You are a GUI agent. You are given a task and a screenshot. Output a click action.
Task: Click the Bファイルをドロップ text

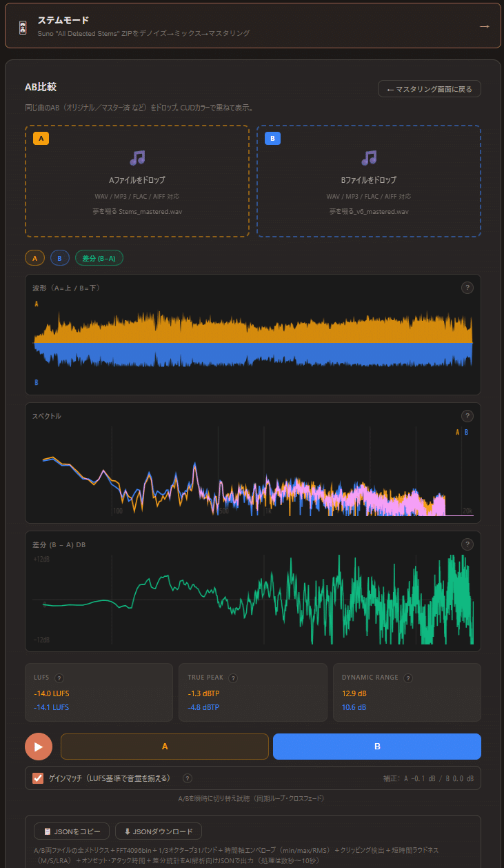tap(369, 180)
